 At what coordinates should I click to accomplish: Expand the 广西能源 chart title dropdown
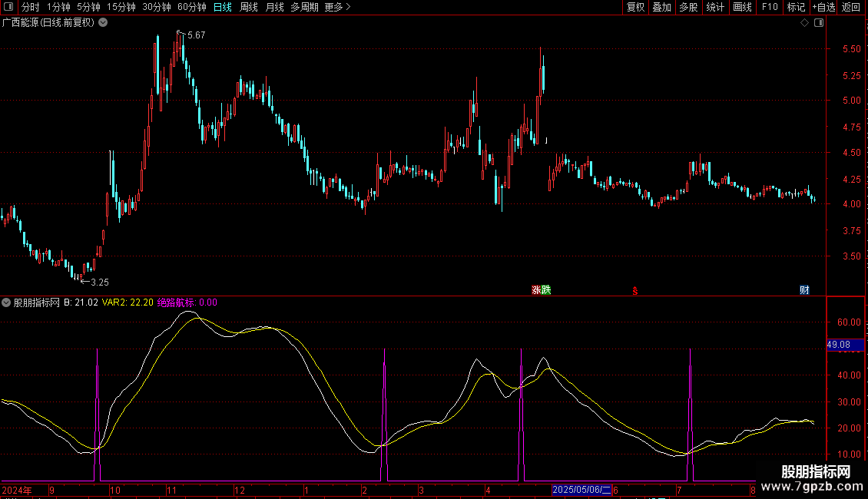click(103, 23)
